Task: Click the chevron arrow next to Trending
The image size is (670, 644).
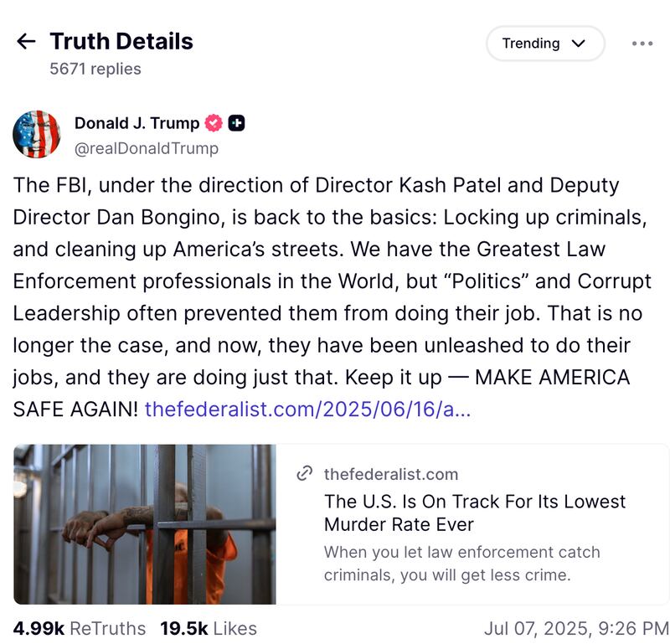Action: click(578, 44)
